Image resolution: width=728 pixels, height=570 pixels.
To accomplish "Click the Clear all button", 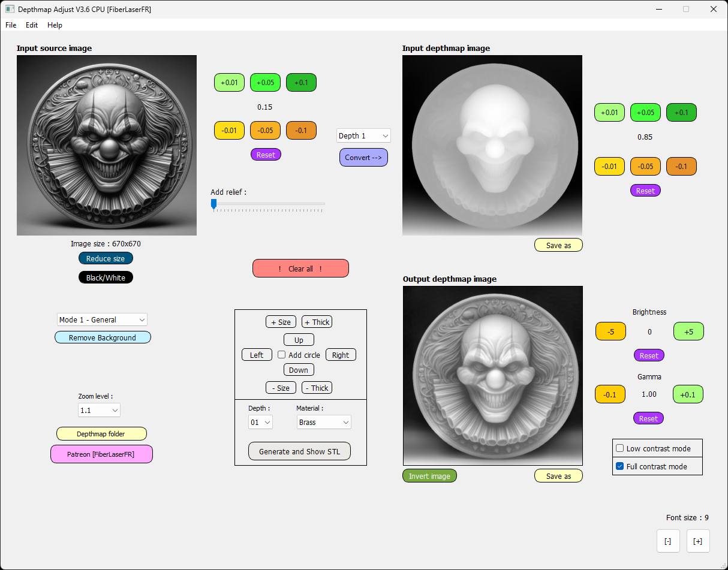I will pyautogui.click(x=300, y=269).
